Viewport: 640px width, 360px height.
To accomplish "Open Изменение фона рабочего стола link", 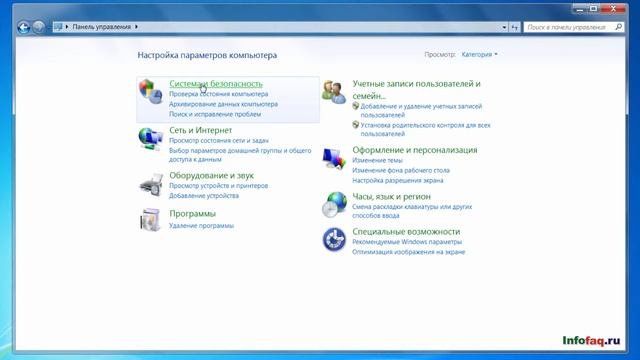I will (x=401, y=171).
